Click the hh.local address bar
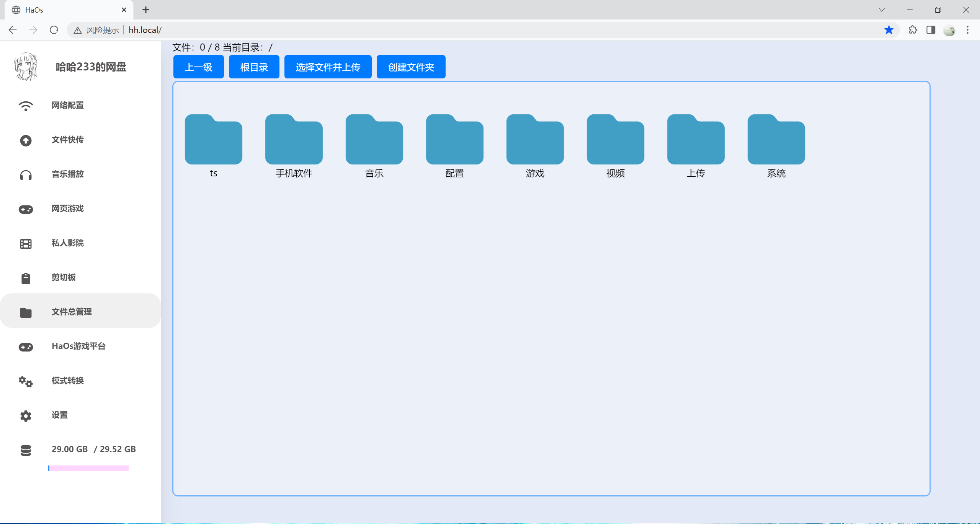The image size is (980, 524). (483, 30)
